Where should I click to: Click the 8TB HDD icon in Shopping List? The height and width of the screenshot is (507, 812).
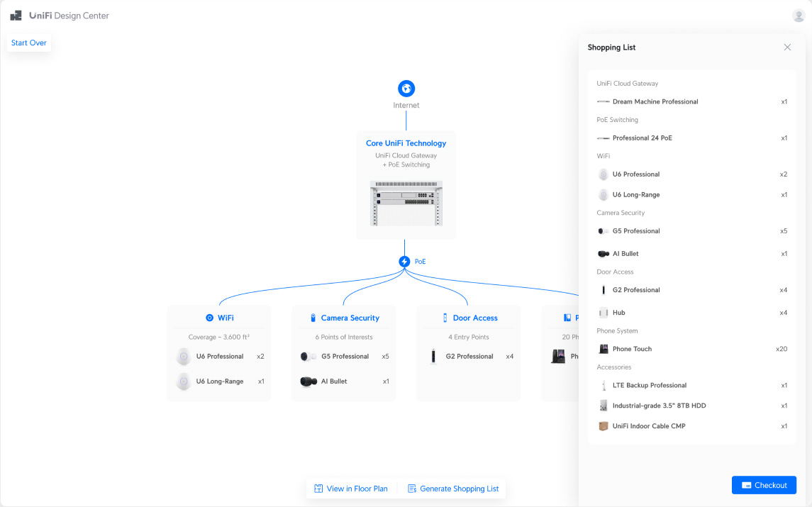click(x=604, y=406)
